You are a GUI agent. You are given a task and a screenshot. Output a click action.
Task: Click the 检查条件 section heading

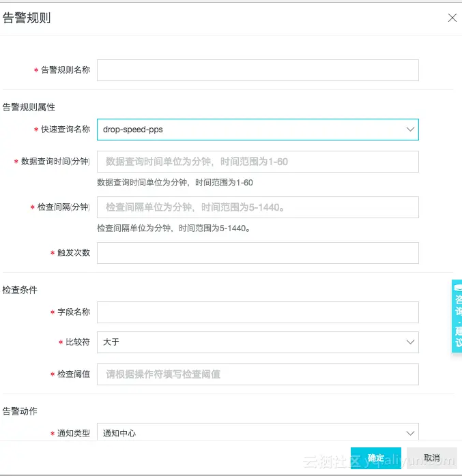pos(20,290)
